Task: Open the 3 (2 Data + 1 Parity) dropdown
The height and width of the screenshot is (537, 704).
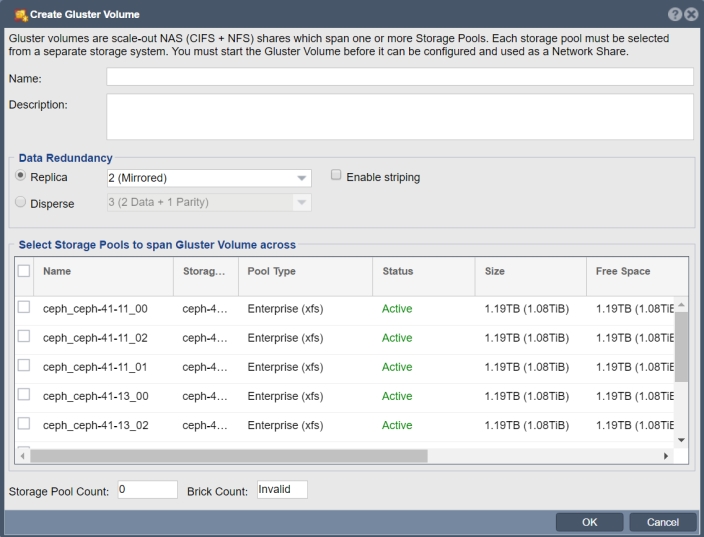Action: [x=209, y=202]
